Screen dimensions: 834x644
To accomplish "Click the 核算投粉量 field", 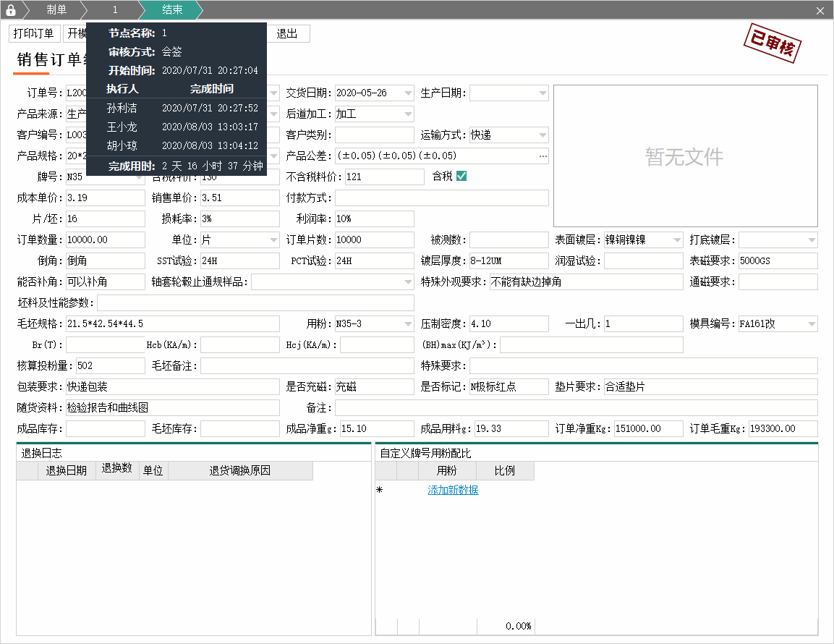I will tap(111, 365).
